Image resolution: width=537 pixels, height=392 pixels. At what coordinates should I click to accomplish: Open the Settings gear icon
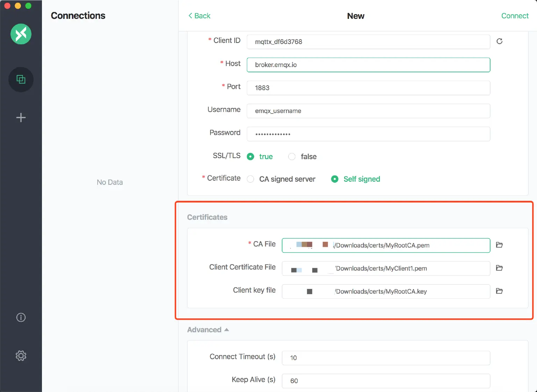coord(21,356)
